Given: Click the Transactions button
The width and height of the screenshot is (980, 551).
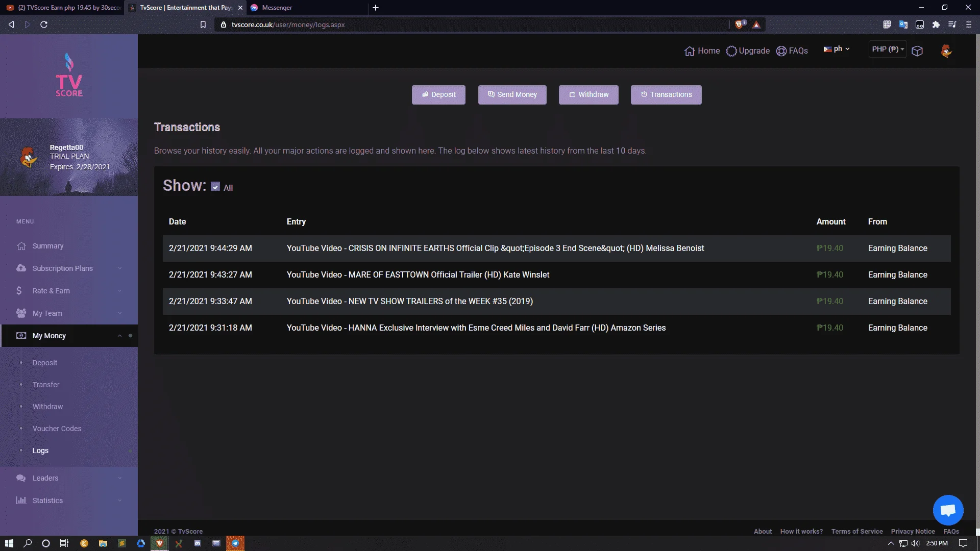Looking at the screenshot, I should [666, 95].
